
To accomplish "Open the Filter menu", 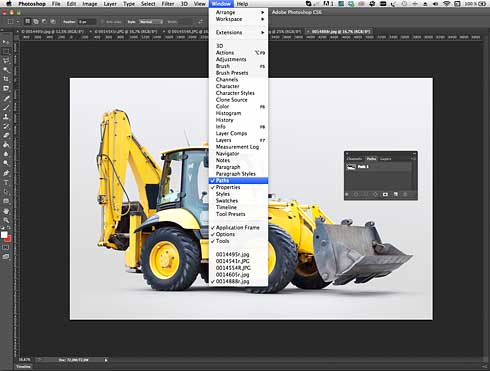I will coord(168,4).
